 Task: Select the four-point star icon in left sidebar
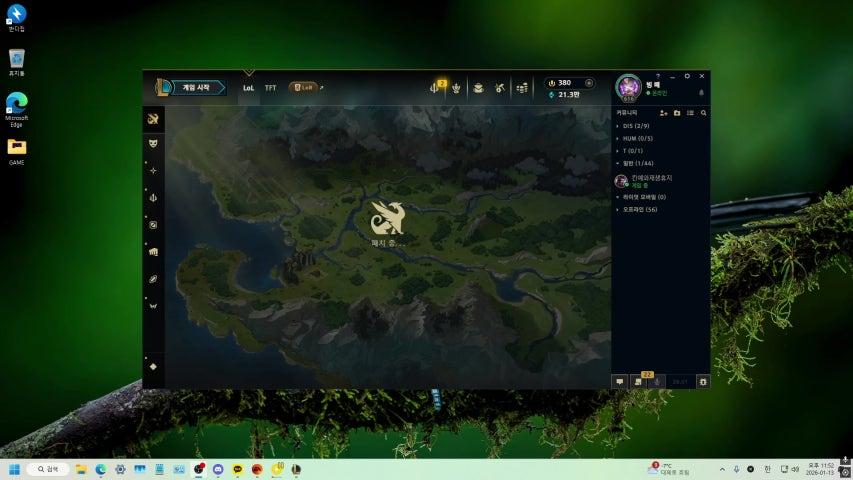pos(153,170)
